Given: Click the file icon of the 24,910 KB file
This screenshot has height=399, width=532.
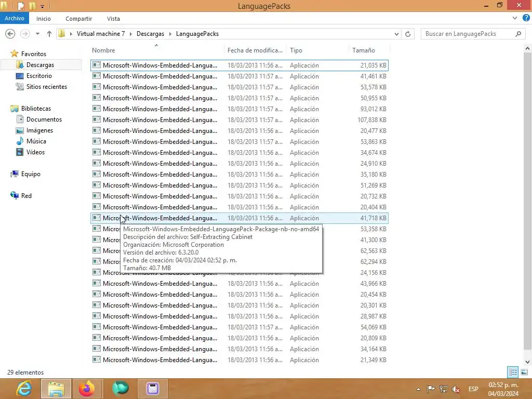Looking at the screenshot, I should click(97, 163).
